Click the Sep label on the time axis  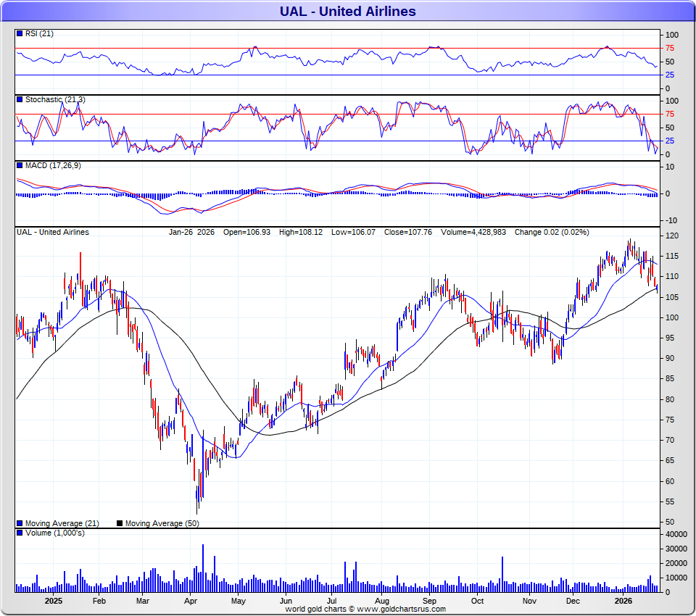tap(429, 601)
